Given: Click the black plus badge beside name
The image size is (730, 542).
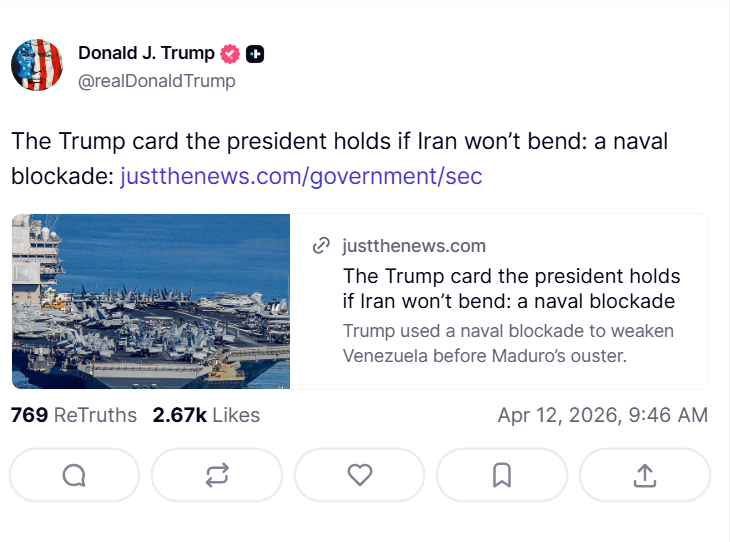Looking at the screenshot, I should point(255,54).
